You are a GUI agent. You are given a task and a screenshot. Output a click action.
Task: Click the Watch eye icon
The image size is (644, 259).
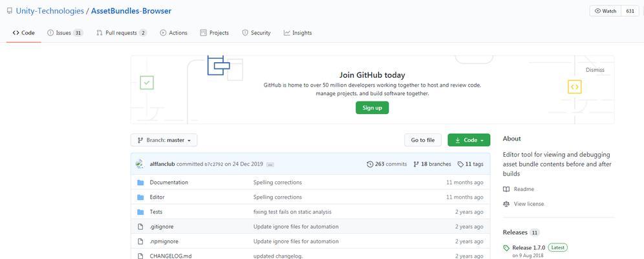(597, 11)
